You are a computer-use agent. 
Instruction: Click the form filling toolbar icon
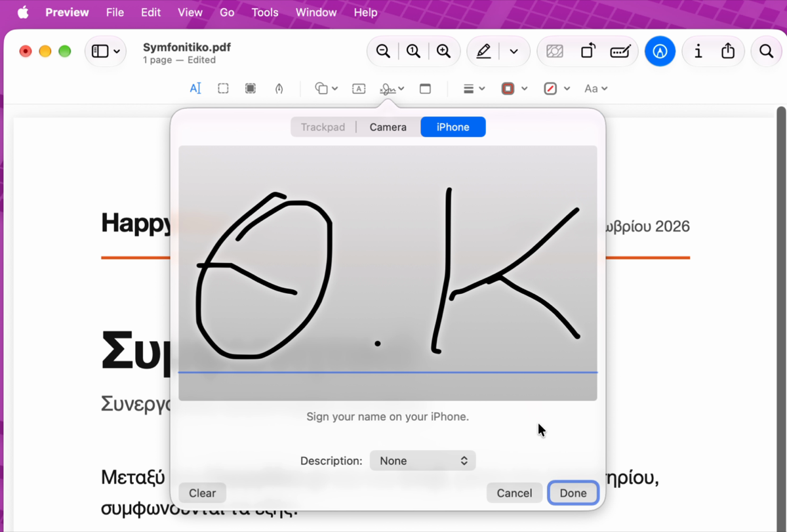[620, 51]
